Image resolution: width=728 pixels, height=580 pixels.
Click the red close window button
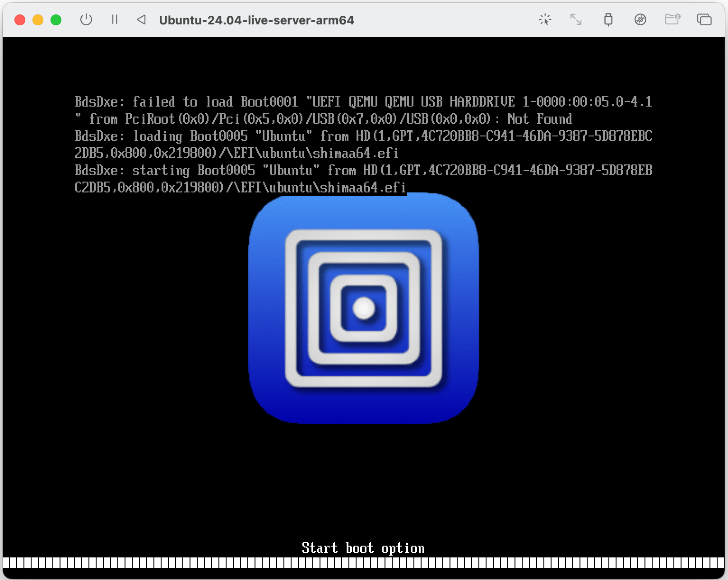tap(20, 20)
